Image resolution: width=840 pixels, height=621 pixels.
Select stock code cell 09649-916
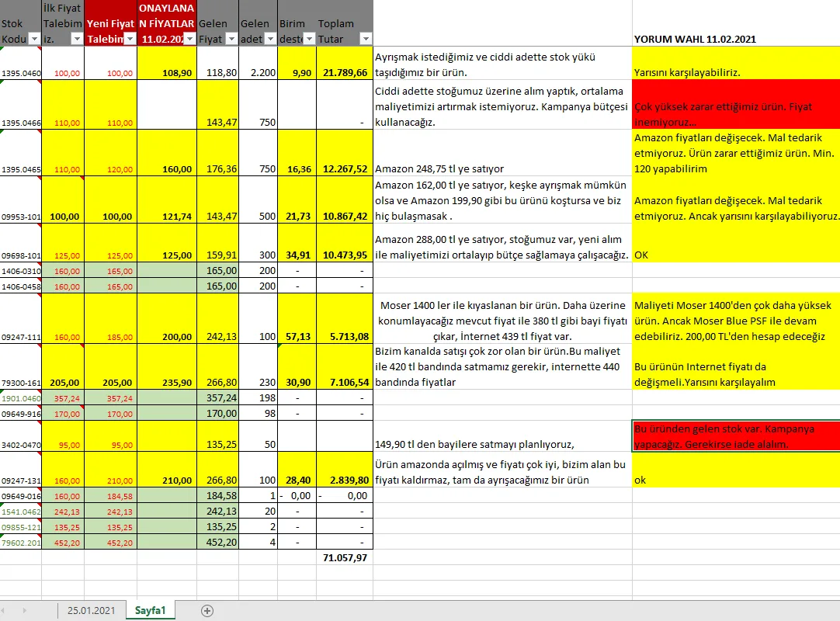[21, 414]
